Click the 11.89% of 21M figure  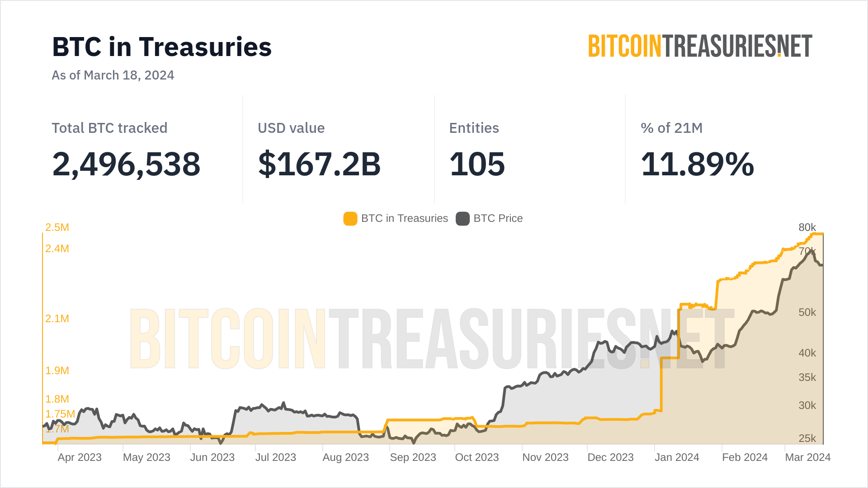click(697, 164)
